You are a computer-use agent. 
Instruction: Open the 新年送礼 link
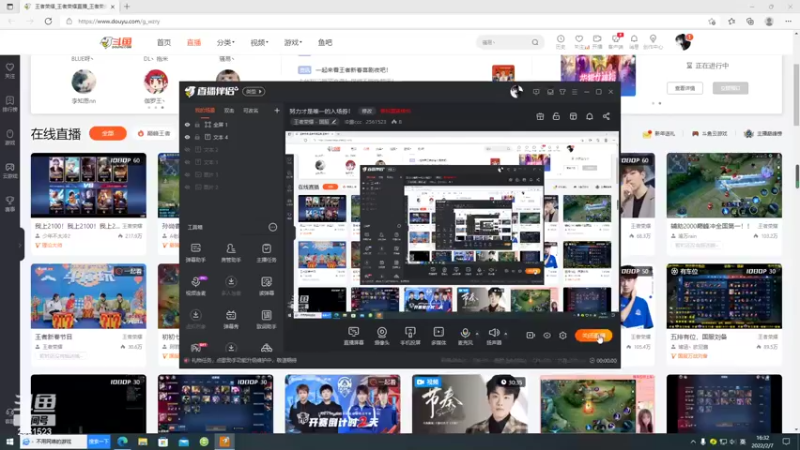pyautogui.click(x=659, y=134)
